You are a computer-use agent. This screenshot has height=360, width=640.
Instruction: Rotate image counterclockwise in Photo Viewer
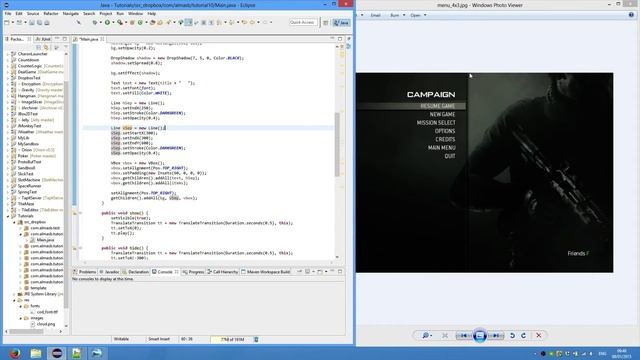coord(512,336)
